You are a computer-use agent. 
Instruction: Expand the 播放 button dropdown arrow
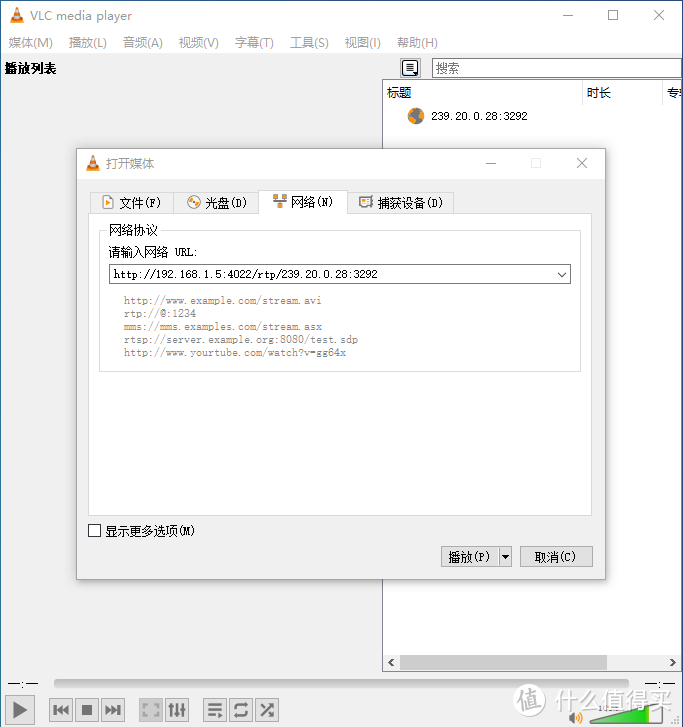505,556
